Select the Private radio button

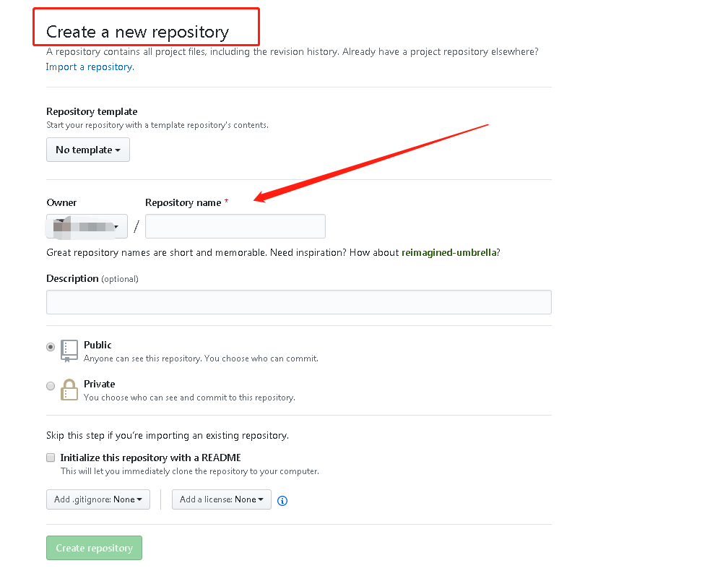[x=51, y=386]
